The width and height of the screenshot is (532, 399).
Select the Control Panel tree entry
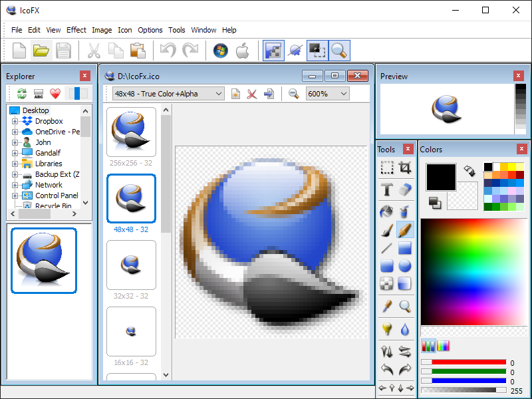click(x=57, y=196)
